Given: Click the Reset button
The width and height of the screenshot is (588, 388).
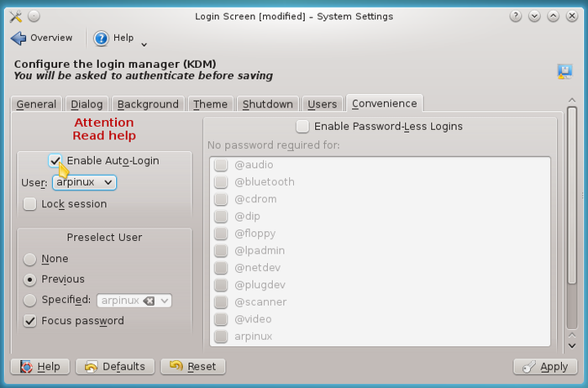Looking at the screenshot, I should 193,367.
